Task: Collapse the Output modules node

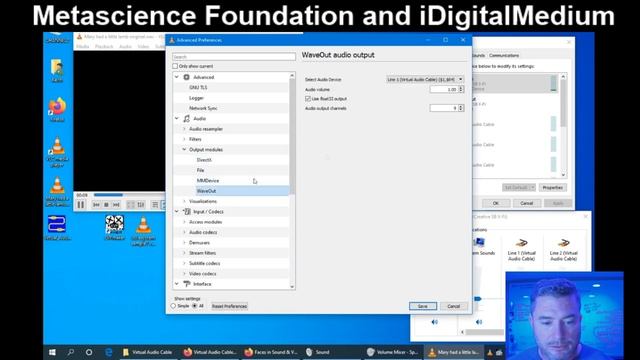Action: tap(184, 149)
